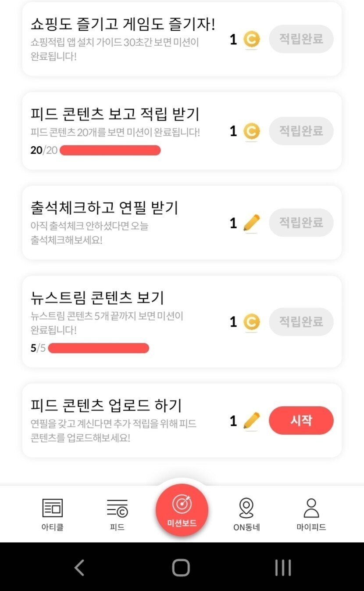This screenshot has width=364, height=591.
Task: Tap the pencil icon on 출석체크하고 연필 받기
Action: [251, 223]
